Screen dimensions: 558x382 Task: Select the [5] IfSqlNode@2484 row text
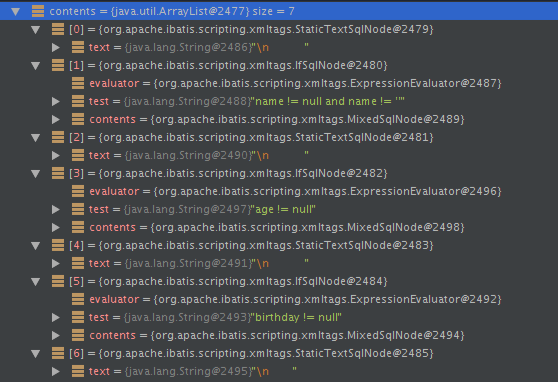228,281
